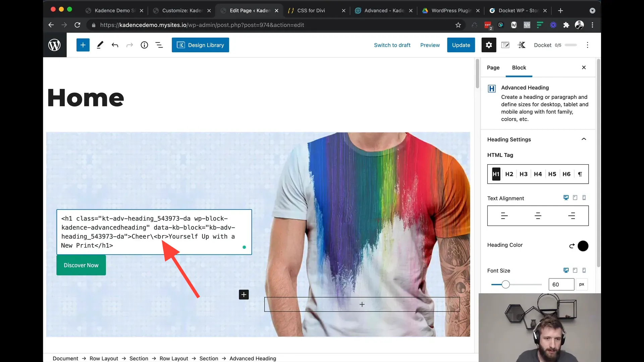Click the Update button

tap(461, 45)
